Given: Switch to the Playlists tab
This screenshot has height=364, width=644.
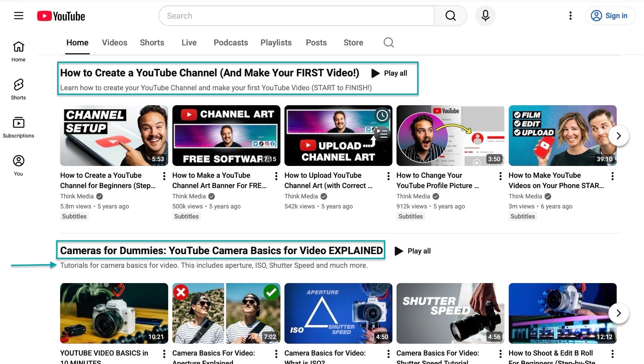Looking at the screenshot, I should (x=276, y=43).
